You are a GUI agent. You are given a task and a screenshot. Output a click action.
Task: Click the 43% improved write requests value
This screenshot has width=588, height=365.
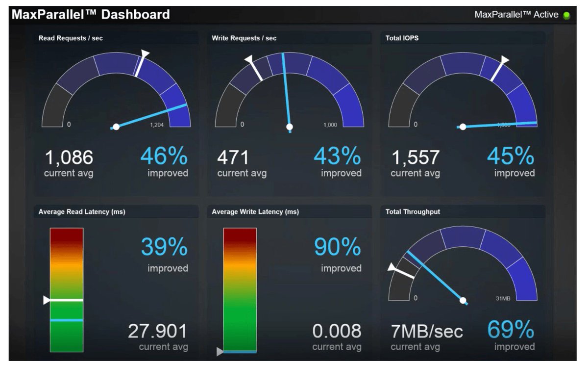[x=338, y=156]
